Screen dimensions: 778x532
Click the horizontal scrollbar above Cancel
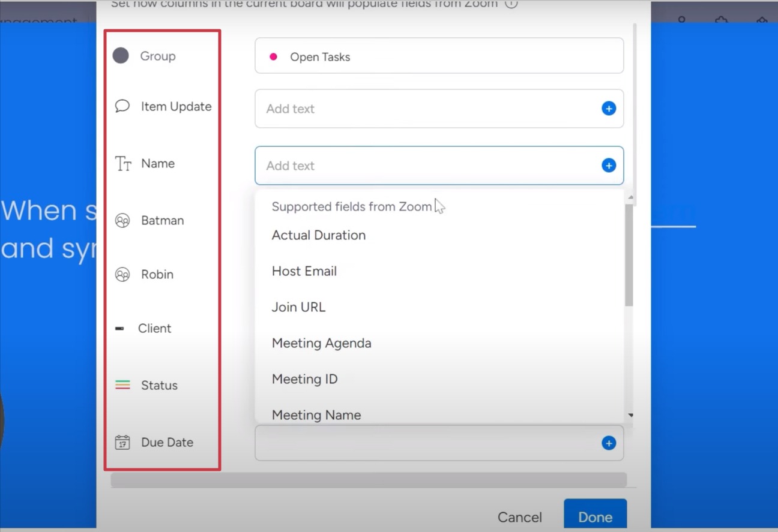click(368, 479)
